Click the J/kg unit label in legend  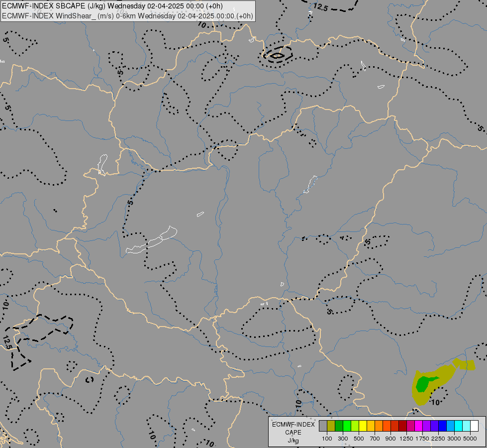(x=293, y=441)
